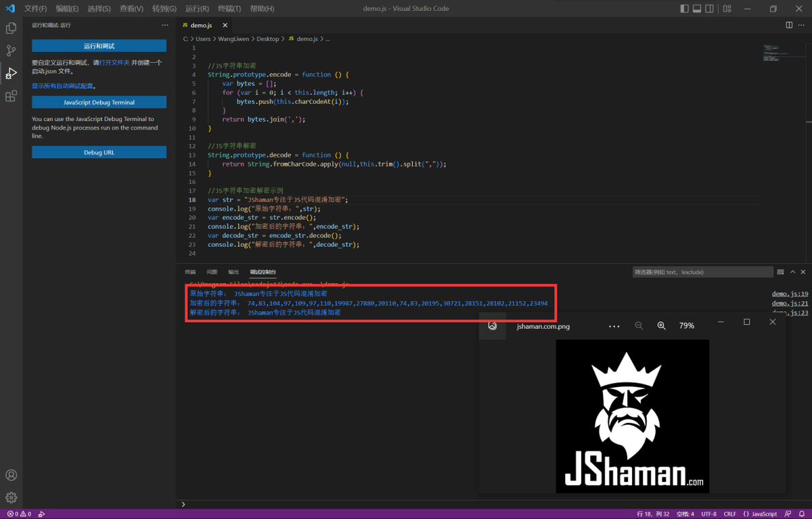Open more actions in Run and Debug header
This screenshot has height=519, width=812.
point(164,25)
